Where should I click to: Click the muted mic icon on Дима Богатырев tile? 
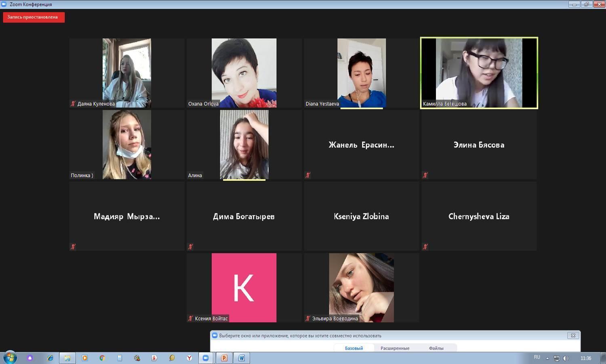(190, 247)
